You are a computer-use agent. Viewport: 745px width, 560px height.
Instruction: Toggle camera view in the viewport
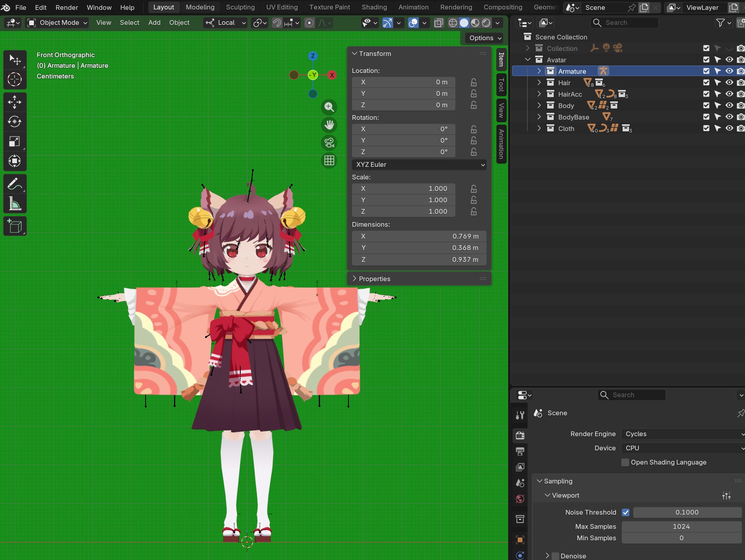pos(329,143)
